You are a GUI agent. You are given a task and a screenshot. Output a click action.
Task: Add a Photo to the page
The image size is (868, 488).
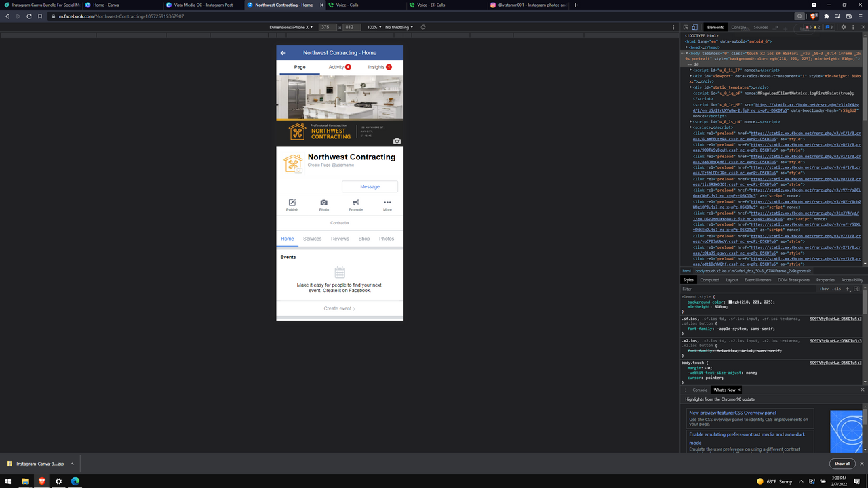[x=324, y=205]
